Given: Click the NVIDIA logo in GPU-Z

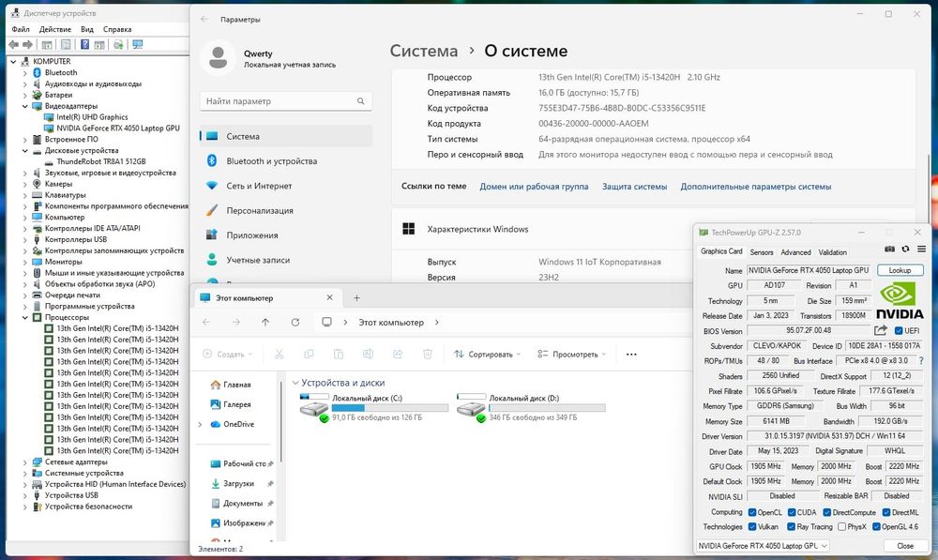Looking at the screenshot, I should coord(900,300).
